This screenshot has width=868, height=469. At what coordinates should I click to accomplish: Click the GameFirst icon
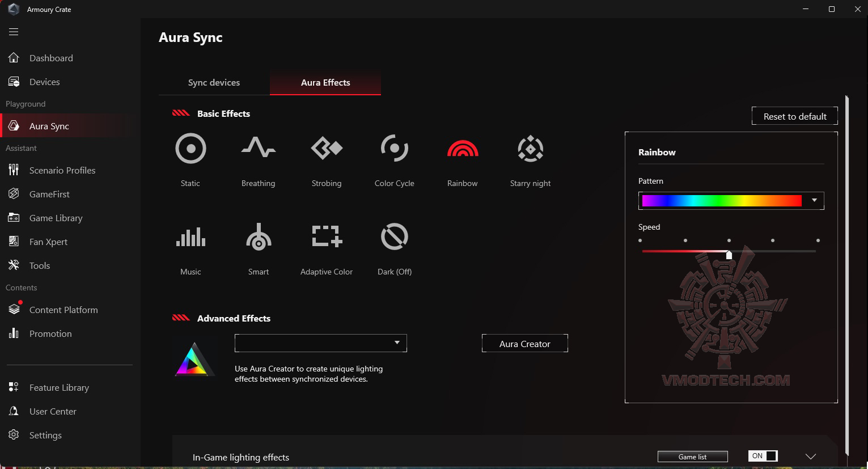coord(14,194)
